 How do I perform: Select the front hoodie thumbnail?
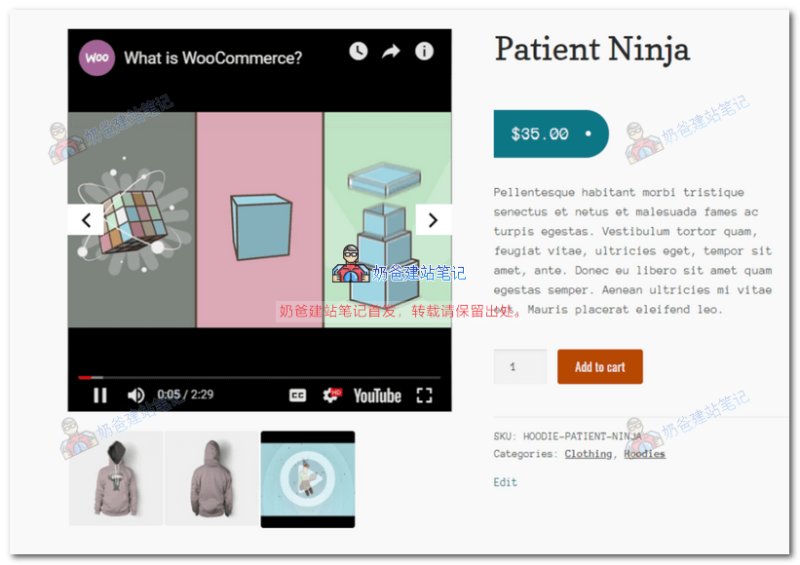click(x=116, y=478)
